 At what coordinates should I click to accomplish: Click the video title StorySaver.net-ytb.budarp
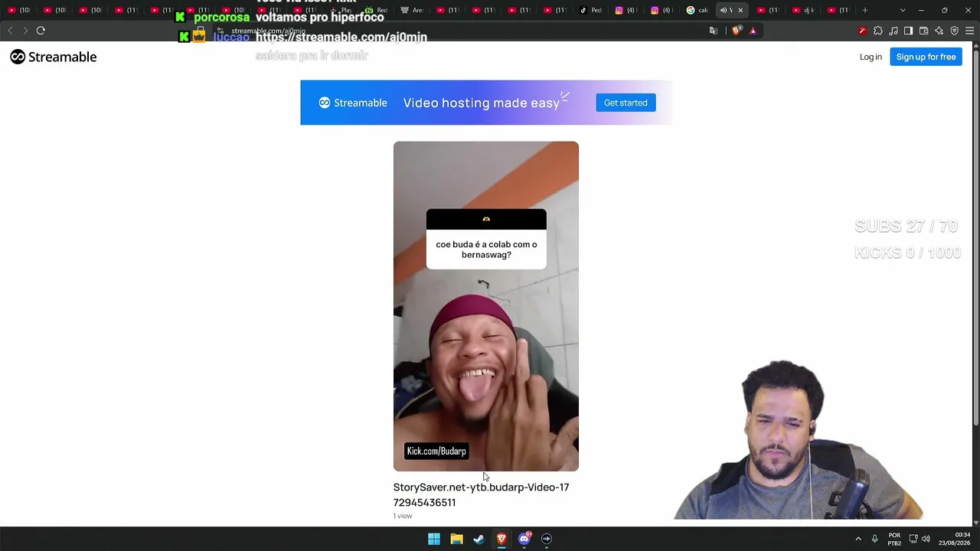(481, 494)
